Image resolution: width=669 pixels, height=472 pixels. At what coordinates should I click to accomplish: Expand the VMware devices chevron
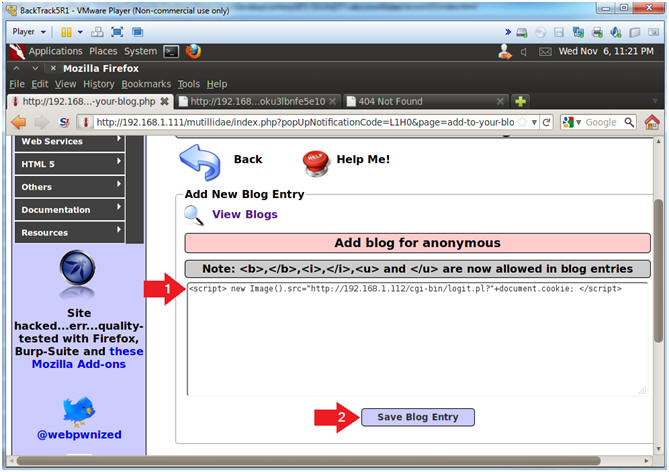pyautogui.click(x=508, y=32)
